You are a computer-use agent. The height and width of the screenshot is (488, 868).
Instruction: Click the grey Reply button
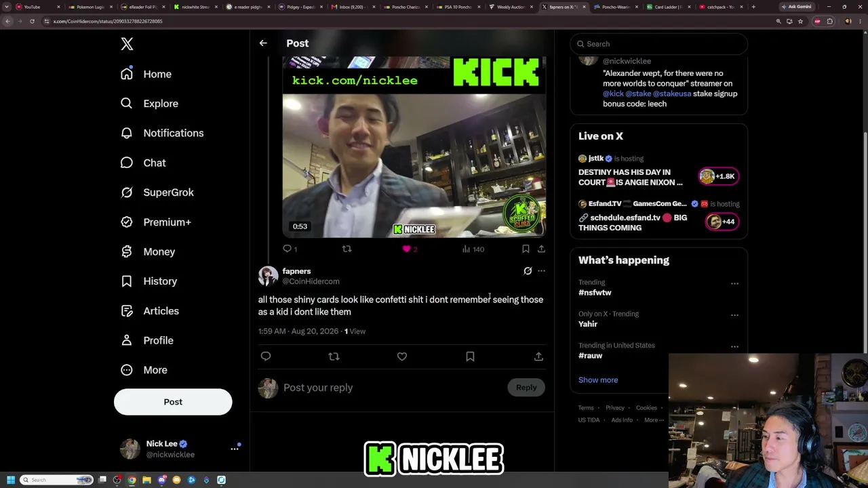click(526, 388)
